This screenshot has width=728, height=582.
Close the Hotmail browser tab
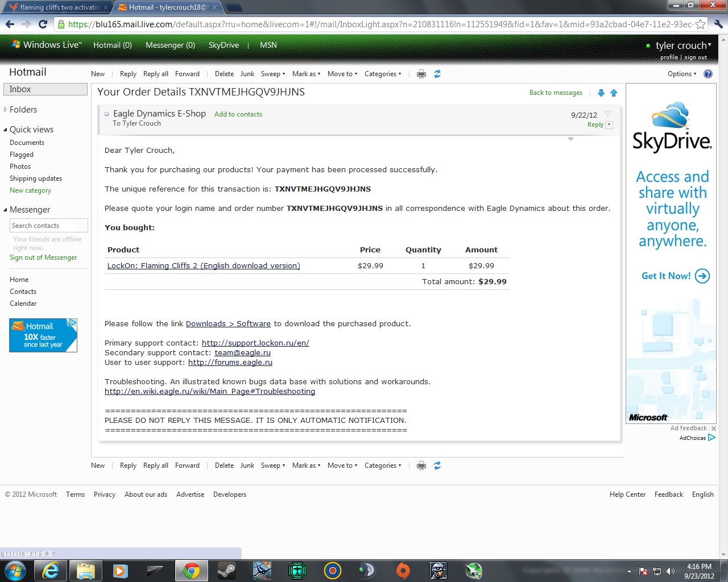214,7
